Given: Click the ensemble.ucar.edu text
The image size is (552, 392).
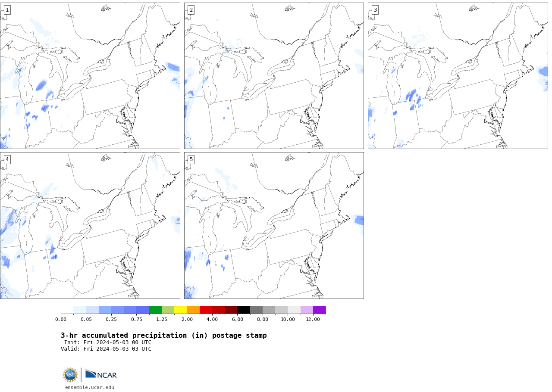Looking at the screenshot, I should pos(90,387).
